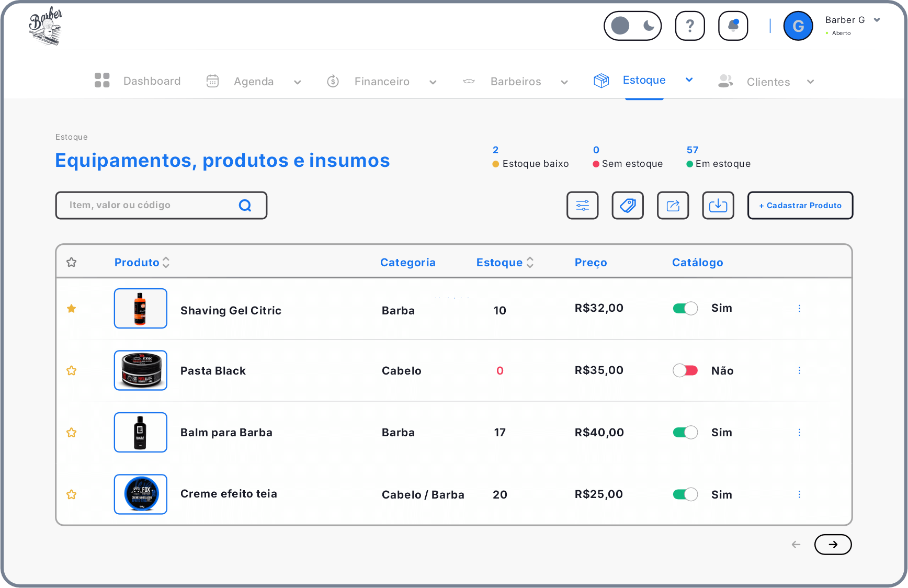Enable catalog toggle for Pasta Black

685,370
